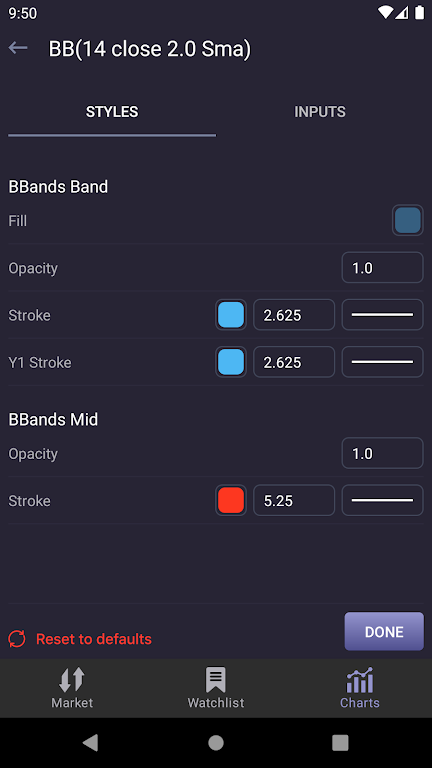Click Reset to defaults link
Viewport: 432px width, 768px height.
(94, 639)
